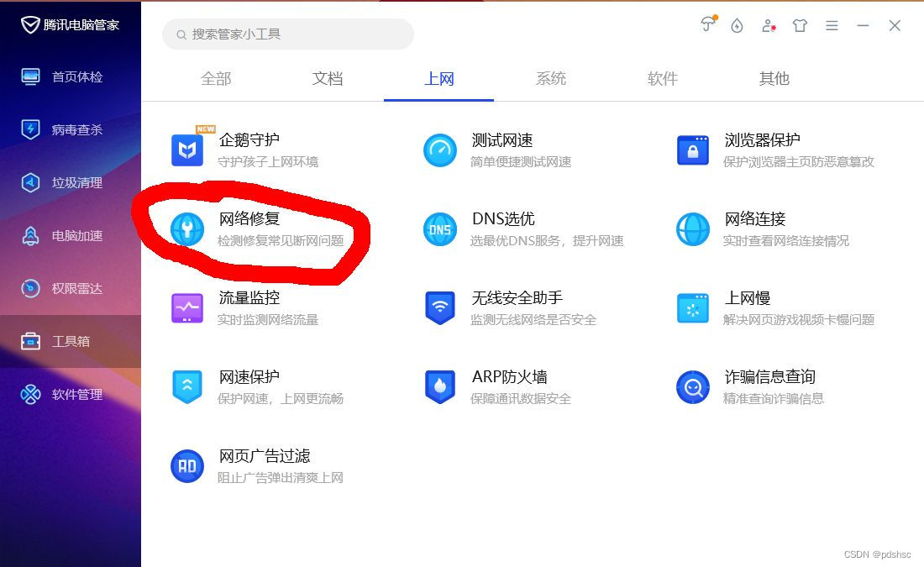The width and height of the screenshot is (924, 567).
Task: Click description 检测修复常见断网问题
Action: [281, 240]
